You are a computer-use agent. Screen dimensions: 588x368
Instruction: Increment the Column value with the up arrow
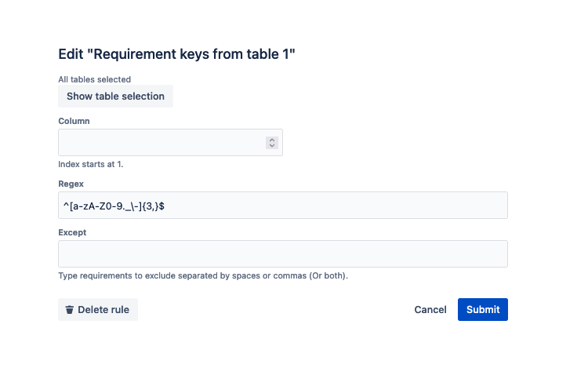click(272, 140)
